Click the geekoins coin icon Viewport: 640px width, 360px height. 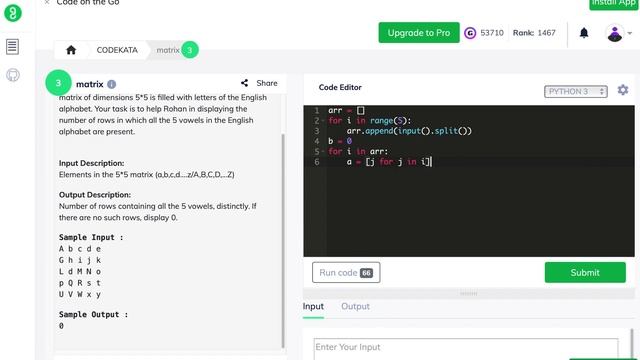tap(470, 33)
